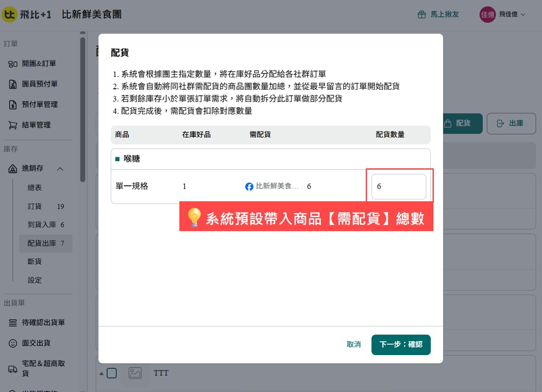Open the 飛佳億 account dropdown
Screen dimensions: 542x392
point(512,15)
